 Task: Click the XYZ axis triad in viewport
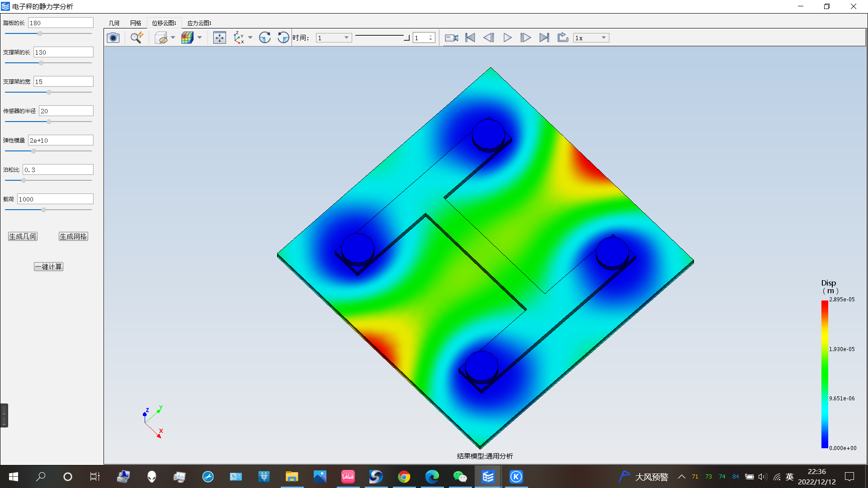[x=153, y=421]
